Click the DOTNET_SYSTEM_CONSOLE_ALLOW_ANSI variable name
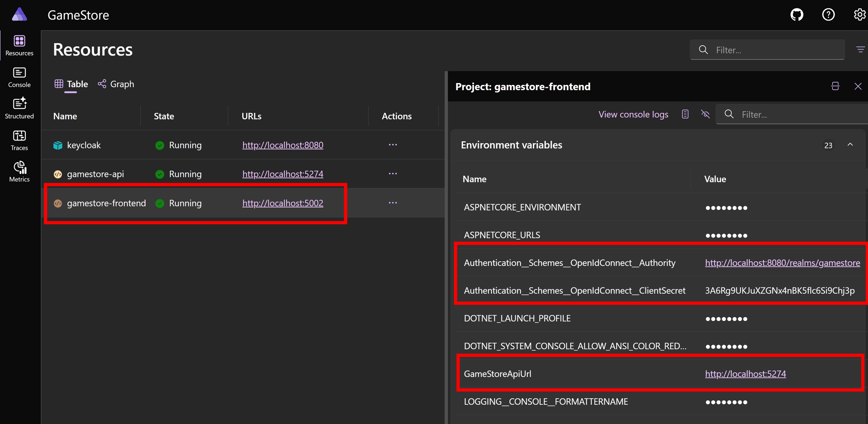Image resolution: width=868 pixels, height=424 pixels. point(575,346)
